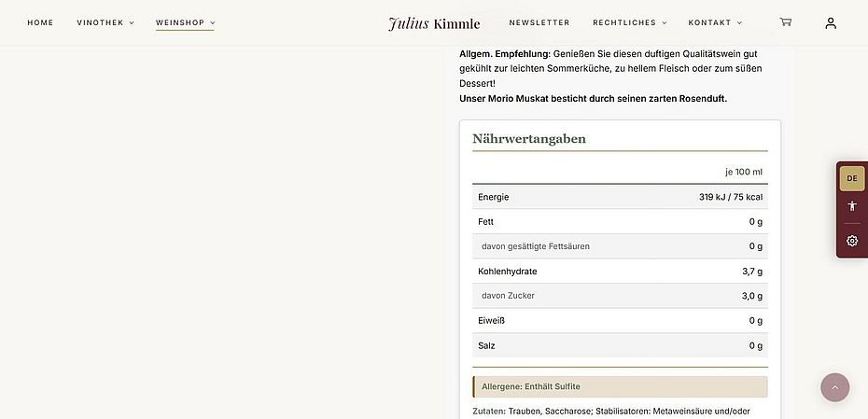Open the settings gear in side panel
This screenshot has height=419, width=868.
pos(852,241)
